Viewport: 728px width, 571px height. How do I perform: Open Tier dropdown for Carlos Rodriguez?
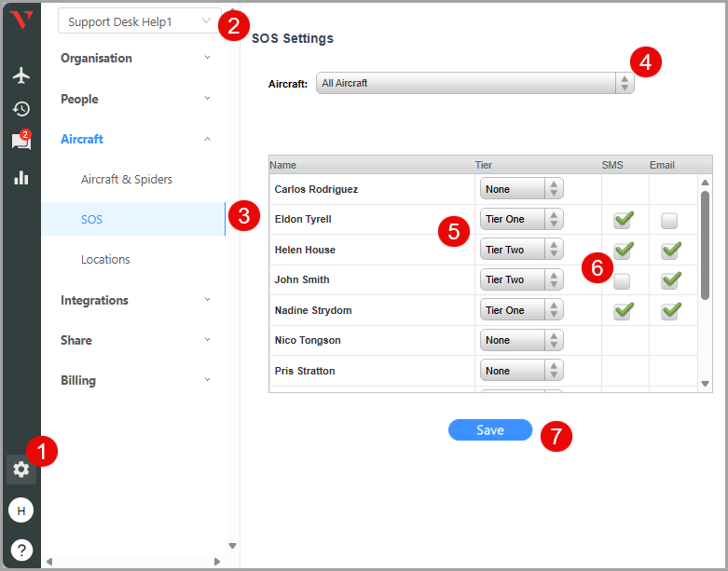(x=521, y=189)
